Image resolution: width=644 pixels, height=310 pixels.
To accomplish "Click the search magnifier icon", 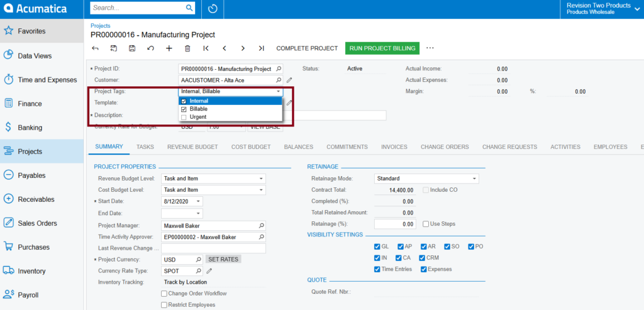I will click(x=189, y=8).
